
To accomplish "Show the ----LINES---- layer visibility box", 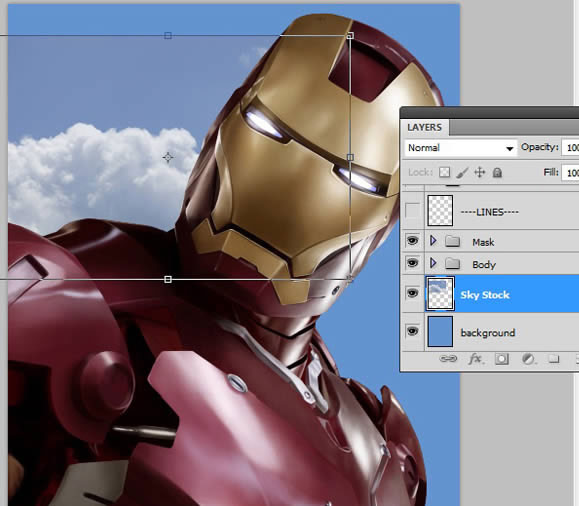I will (x=412, y=211).
